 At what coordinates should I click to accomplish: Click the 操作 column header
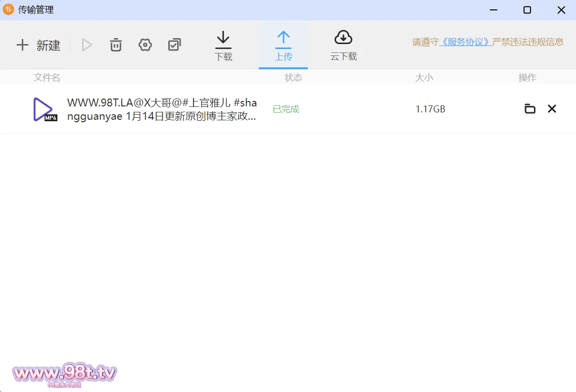coord(527,78)
